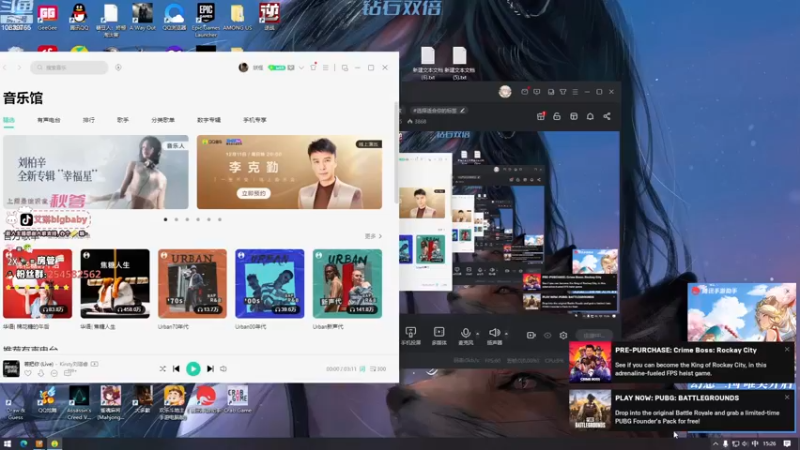
Task: Click the record camera icon in streaming toolbar
Action: click(531, 335)
